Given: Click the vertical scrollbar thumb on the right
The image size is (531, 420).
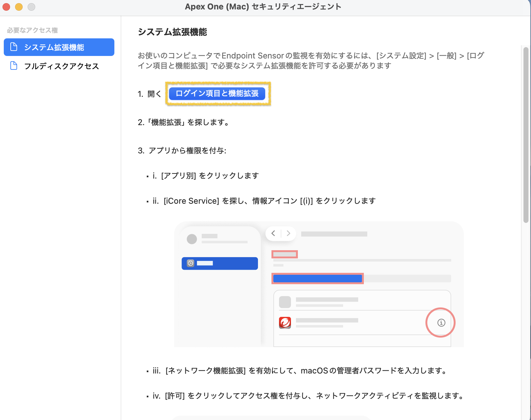Looking at the screenshot, I should pyautogui.click(x=526, y=135).
